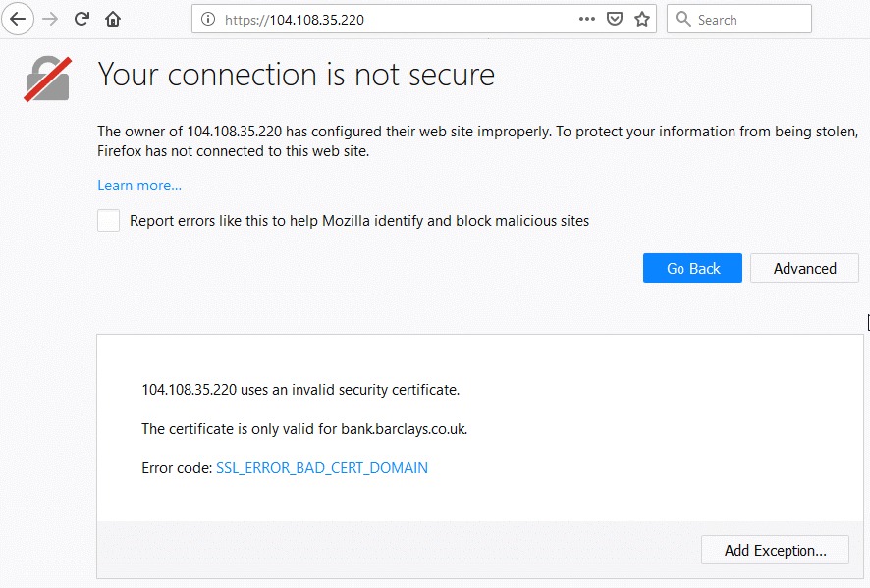Save the page to Pocket

point(615,19)
